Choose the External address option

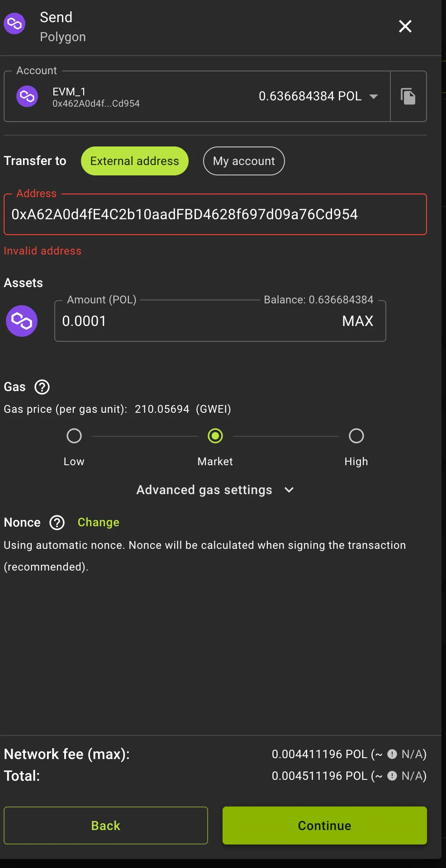135,161
